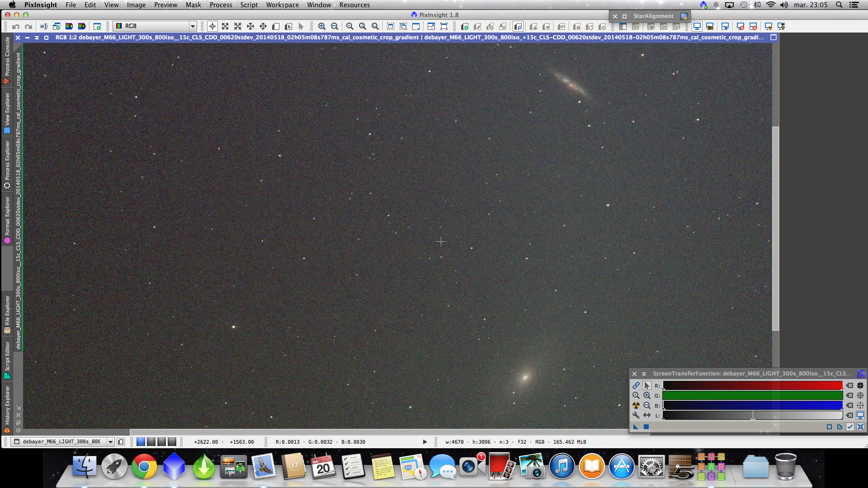Screen dimensions: 868x488
Task: Click the STF auto stretch radioactive icon
Action: point(636,405)
